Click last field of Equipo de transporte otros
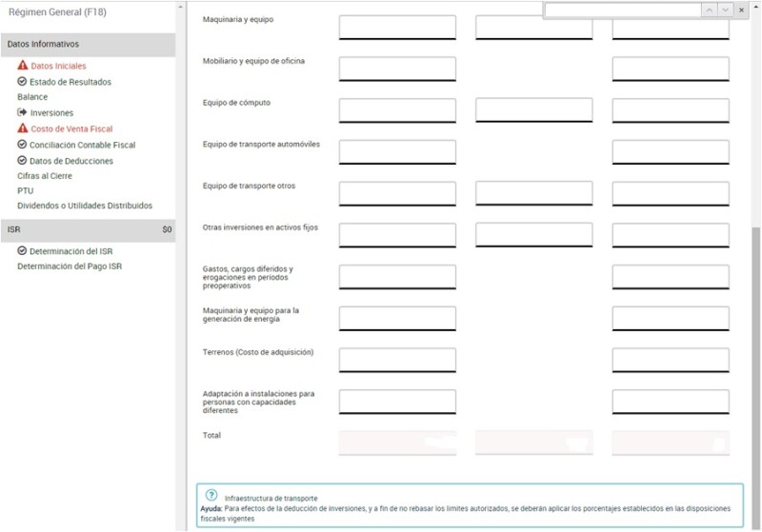 coord(671,194)
